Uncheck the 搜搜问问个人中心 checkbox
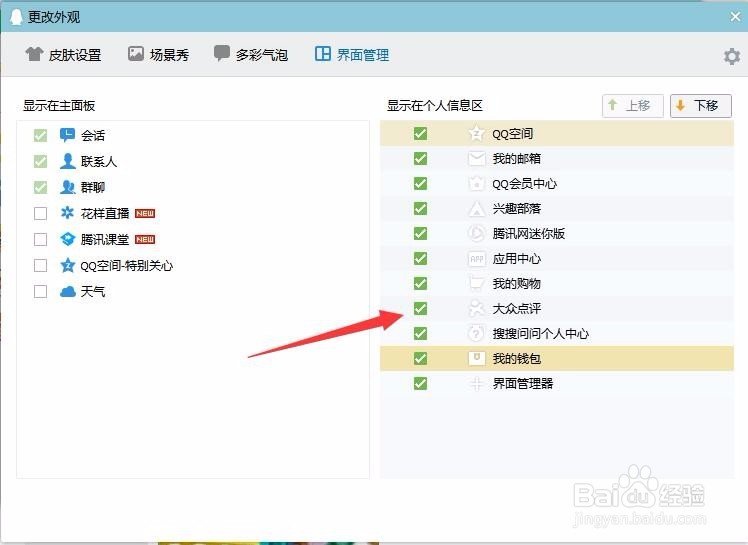 pos(420,333)
